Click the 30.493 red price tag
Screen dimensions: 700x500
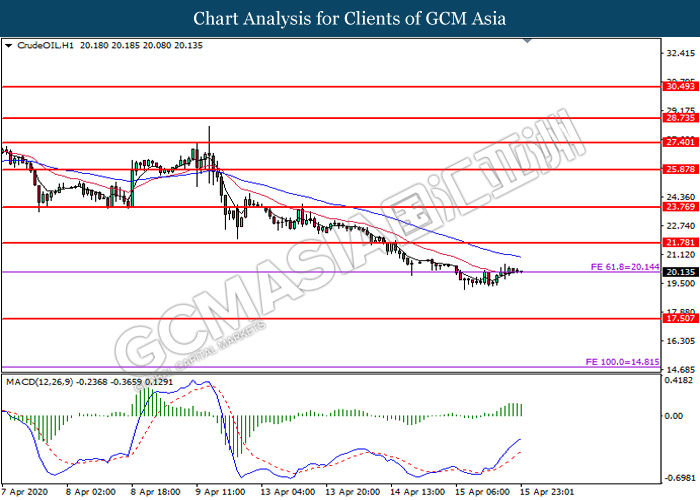click(679, 87)
